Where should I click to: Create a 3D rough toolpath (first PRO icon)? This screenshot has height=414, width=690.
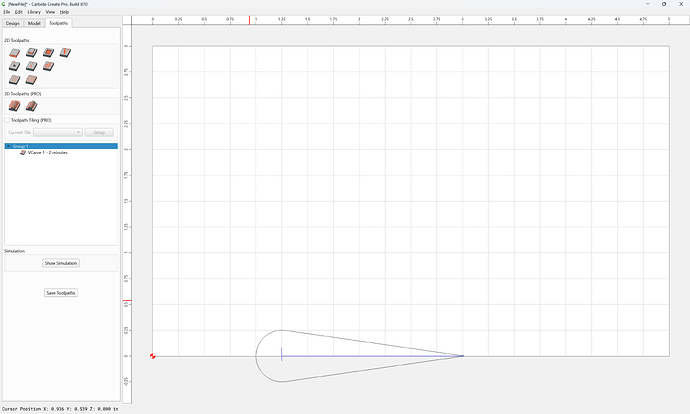pos(15,106)
